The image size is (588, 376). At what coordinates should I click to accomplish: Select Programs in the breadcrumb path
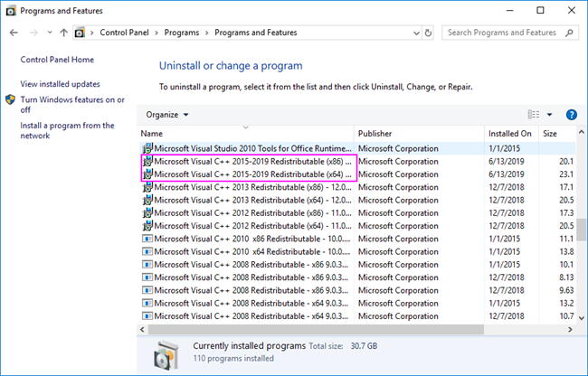coord(184,33)
